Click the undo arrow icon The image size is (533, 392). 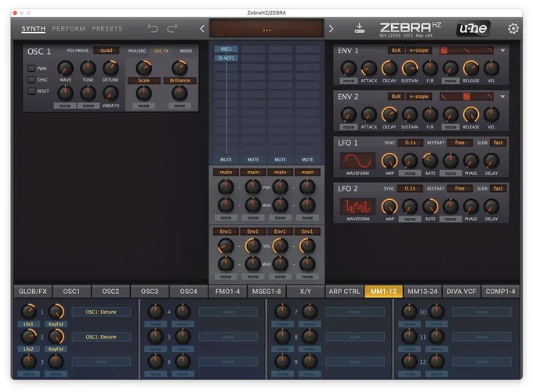153,29
